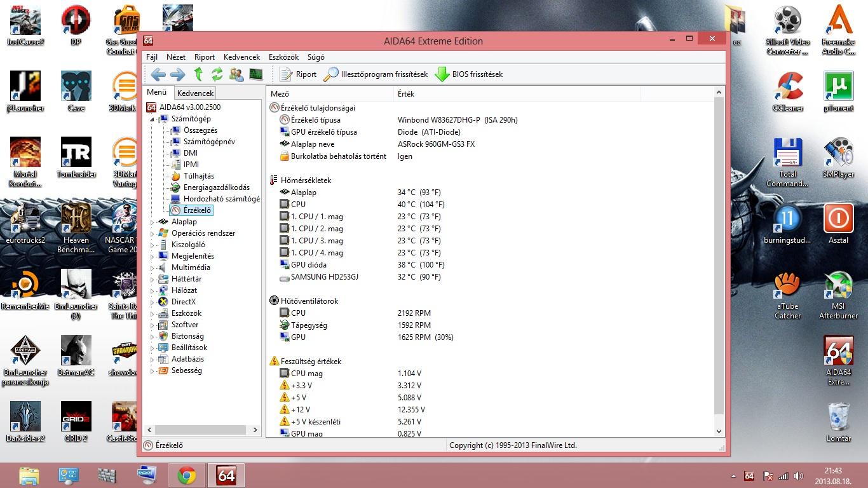Select DMI in the tree
Image resolution: width=868 pixels, height=488 pixels.
(x=191, y=153)
